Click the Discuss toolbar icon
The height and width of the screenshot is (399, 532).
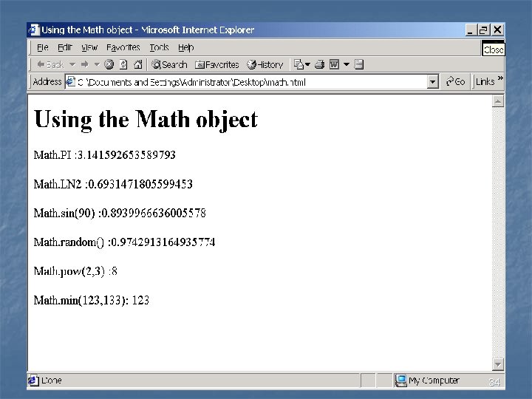(x=359, y=64)
